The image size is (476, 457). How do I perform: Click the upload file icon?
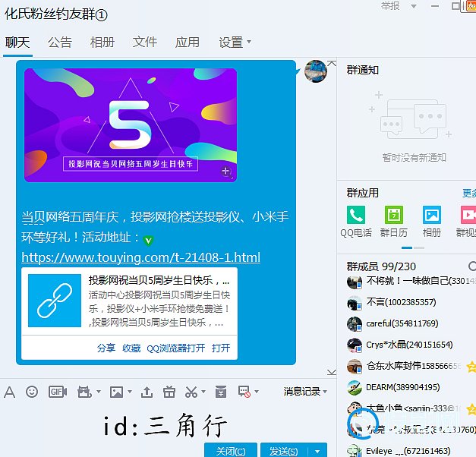tap(147, 392)
